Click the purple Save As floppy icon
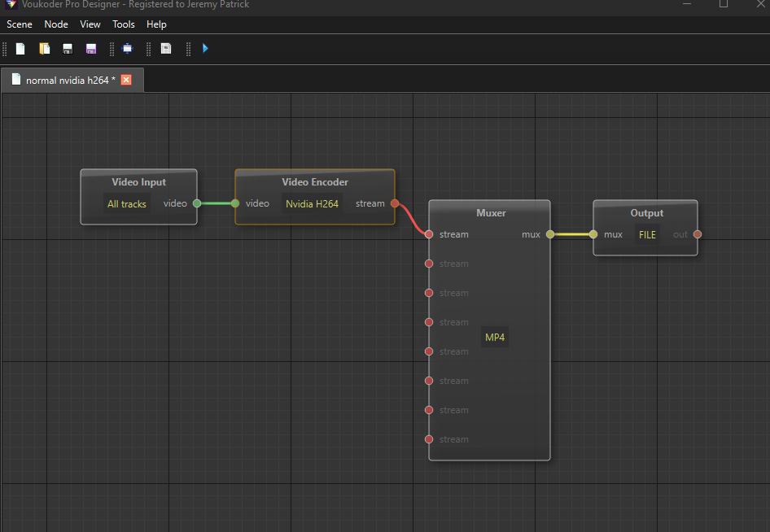770x532 pixels. click(x=90, y=49)
